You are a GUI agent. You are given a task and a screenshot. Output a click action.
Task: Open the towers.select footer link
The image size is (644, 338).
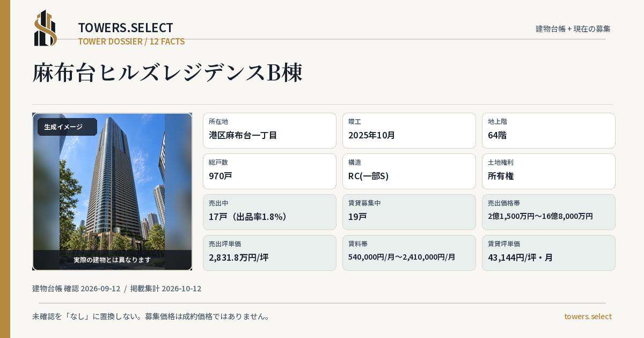588,317
